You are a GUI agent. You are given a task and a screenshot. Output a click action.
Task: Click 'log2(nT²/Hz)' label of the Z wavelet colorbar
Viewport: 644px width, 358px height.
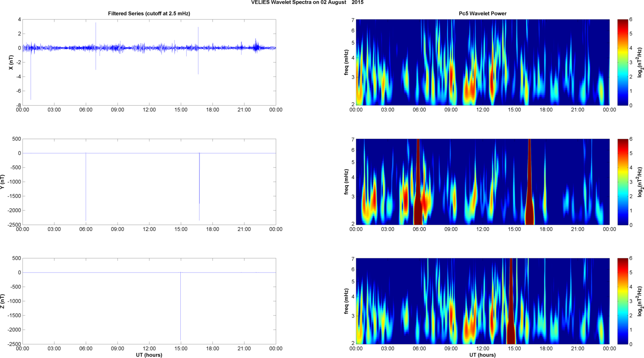pos(640,301)
